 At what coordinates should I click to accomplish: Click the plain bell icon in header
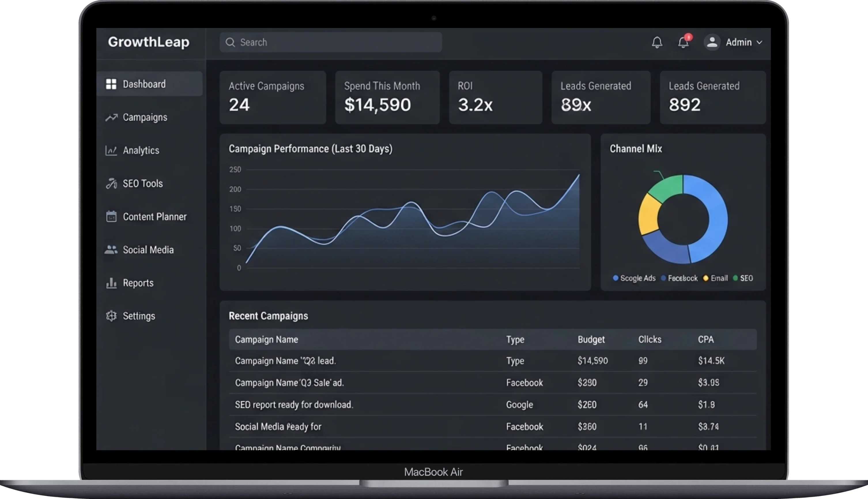pos(657,42)
